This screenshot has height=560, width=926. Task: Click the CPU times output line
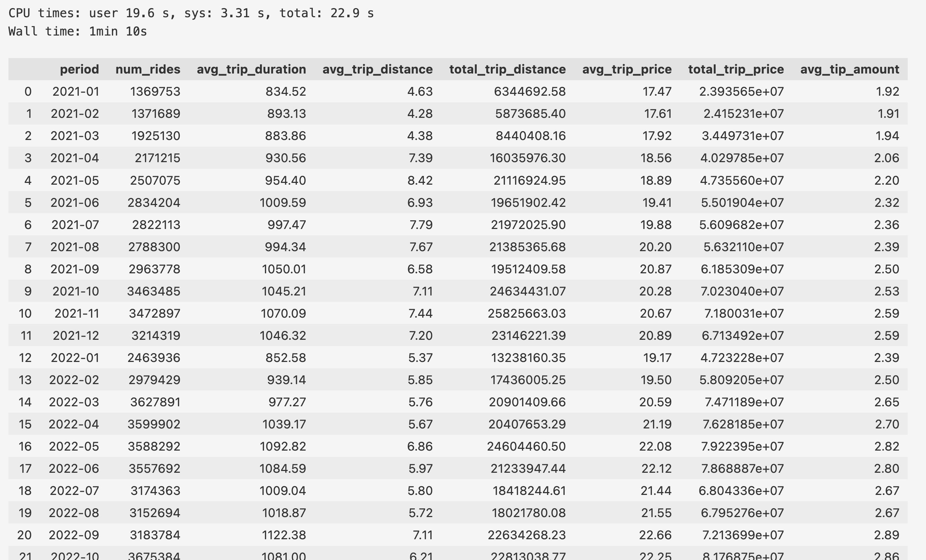click(x=191, y=13)
